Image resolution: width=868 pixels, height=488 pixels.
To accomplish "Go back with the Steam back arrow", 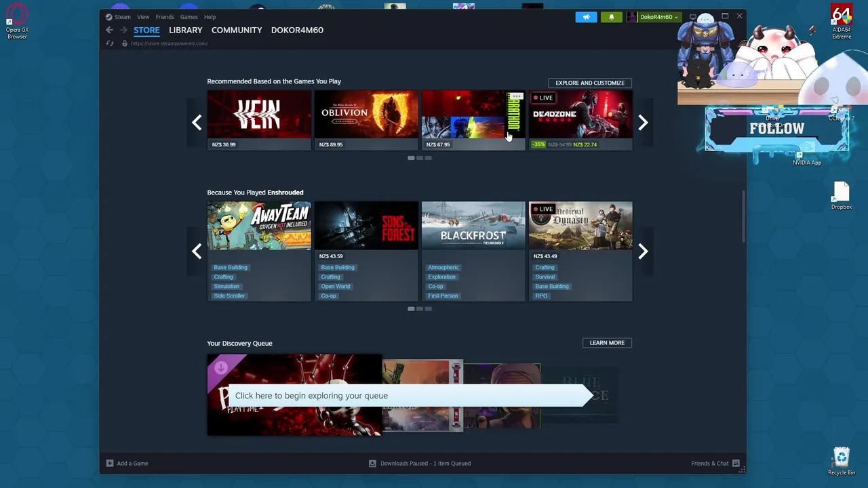I will 109,30.
